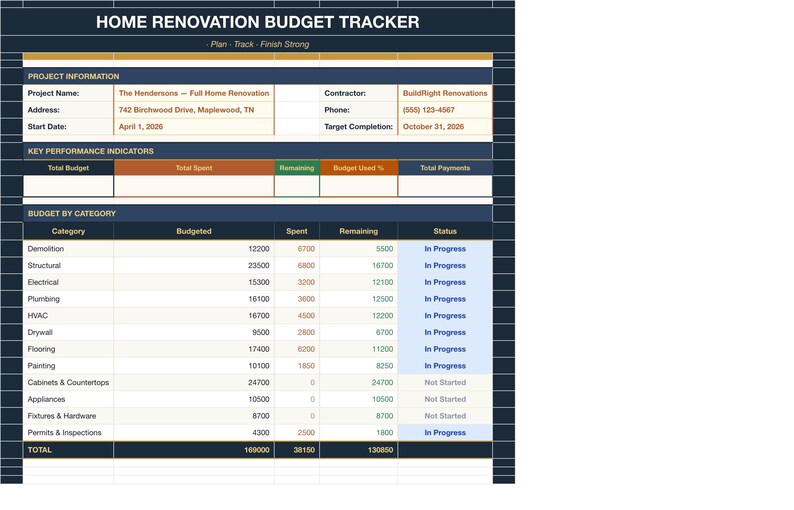
Task: Select the PROJECT INFORMATION section header
Action: (257, 76)
